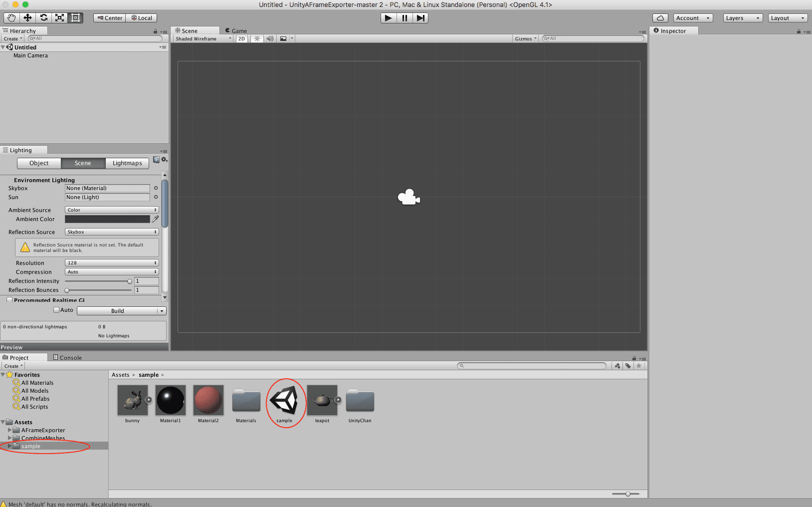Image resolution: width=812 pixels, height=507 pixels.
Task: Lock the Project panel
Action: pyautogui.click(x=634, y=358)
